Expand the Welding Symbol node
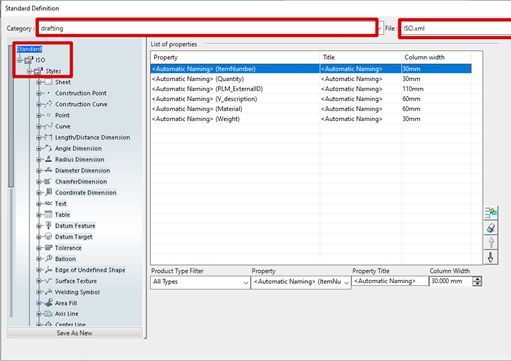Viewport: 511px width, 361px height. pos(38,292)
